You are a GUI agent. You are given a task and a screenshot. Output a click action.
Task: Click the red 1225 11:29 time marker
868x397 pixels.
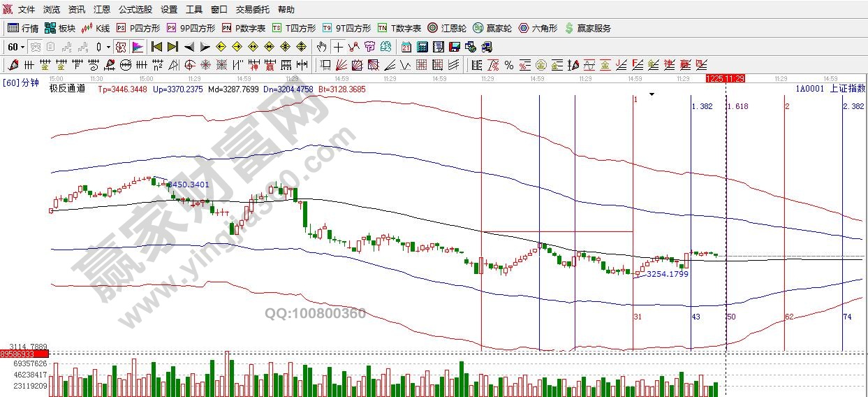[726, 79]
